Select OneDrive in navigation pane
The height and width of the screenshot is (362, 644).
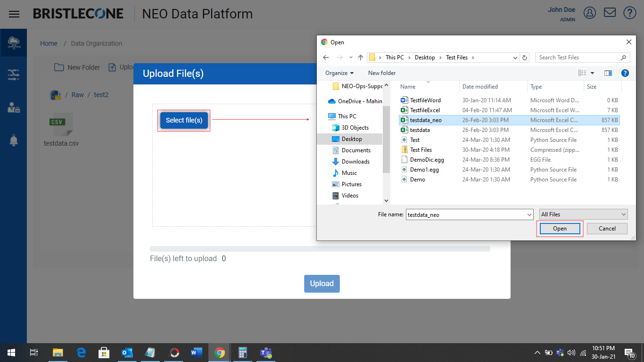point(355,101)
